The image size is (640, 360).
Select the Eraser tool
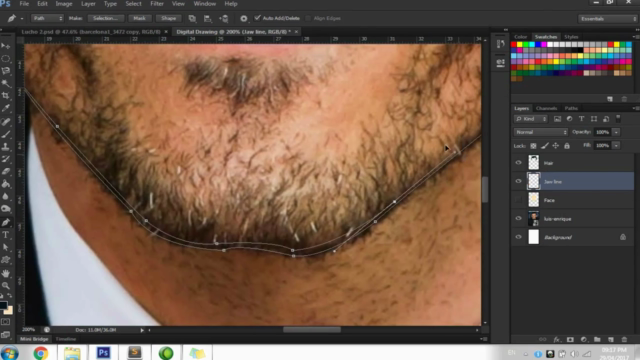tap(6, 171)
